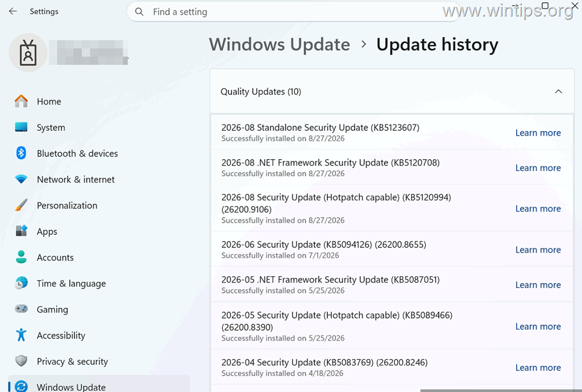This screenshot has height=392, width=582.
Task: Close the Settings window
Action: (575, 5)
